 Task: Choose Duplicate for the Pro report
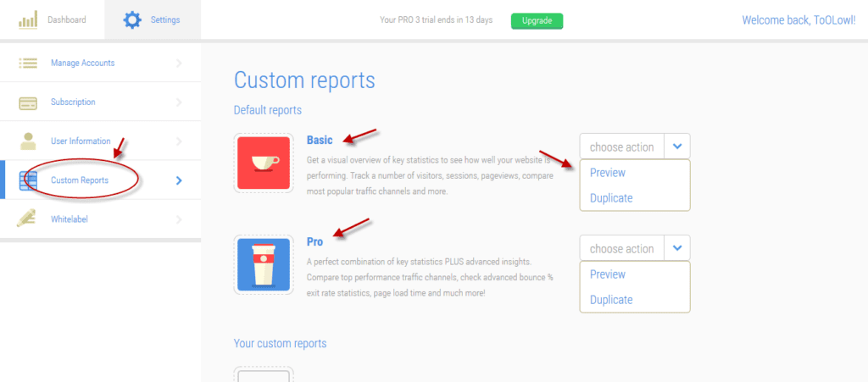611,300
